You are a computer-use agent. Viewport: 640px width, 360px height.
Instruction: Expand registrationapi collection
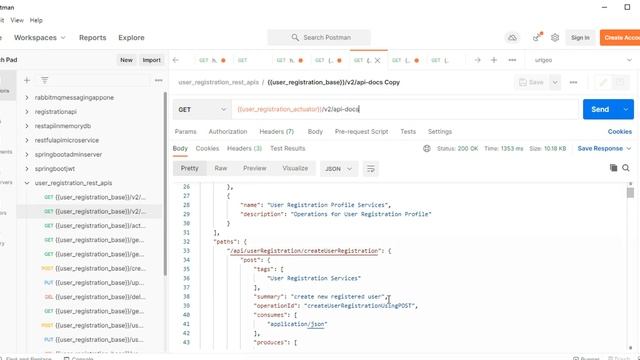point(27,112)
